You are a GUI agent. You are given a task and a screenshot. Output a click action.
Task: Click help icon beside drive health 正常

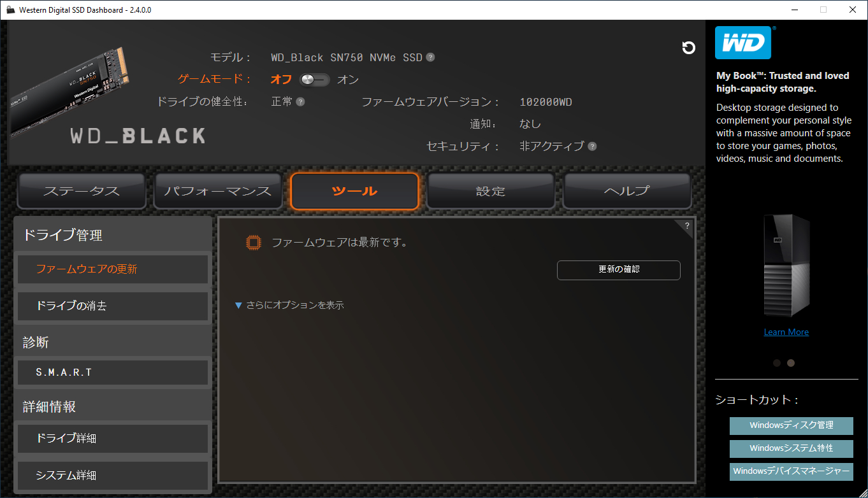(x=300, y=102)
